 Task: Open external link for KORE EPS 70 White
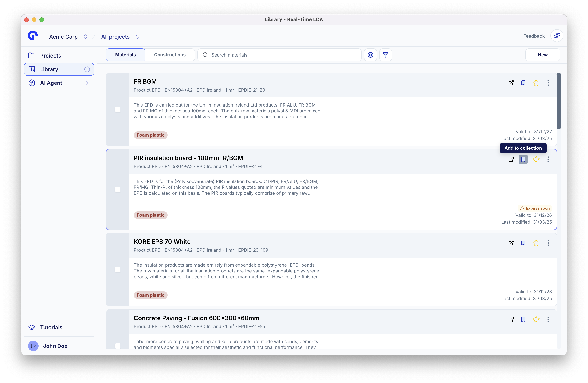511,243
